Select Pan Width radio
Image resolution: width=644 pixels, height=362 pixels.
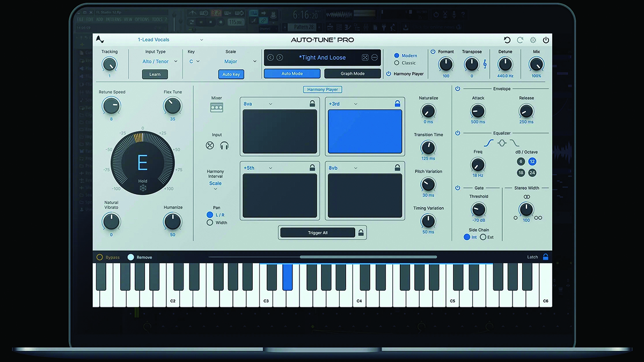click(210, 223)
